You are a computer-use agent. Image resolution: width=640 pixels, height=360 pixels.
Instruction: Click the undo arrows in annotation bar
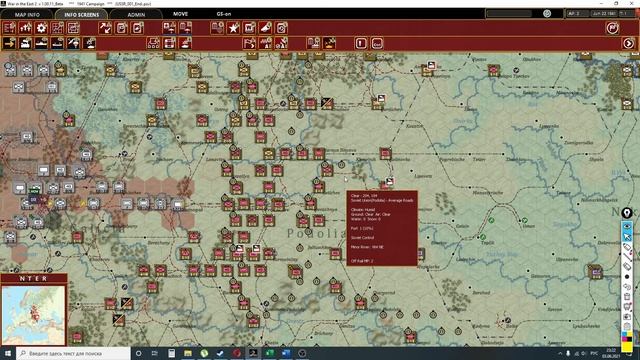[627, 287]
